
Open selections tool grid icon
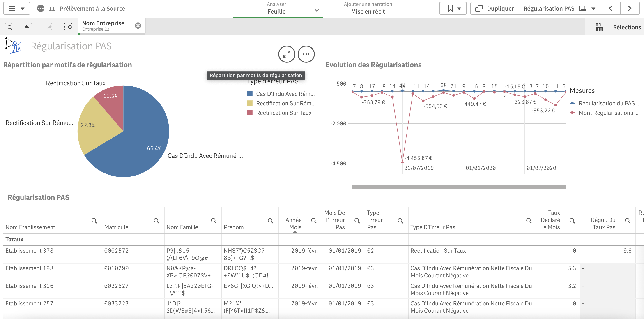(599, 27)
